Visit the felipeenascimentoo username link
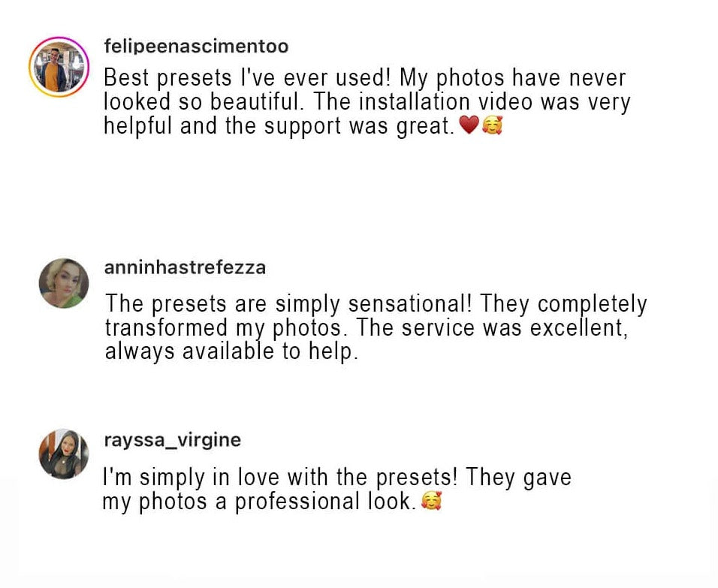The height and width of the screenshot is (588, 718). (x=196, y=47)
